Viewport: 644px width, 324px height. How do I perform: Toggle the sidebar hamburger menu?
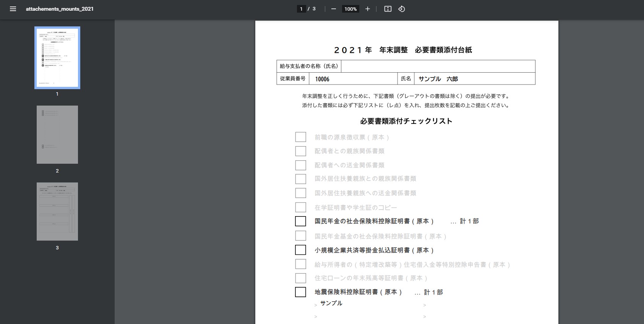(13, 9)
